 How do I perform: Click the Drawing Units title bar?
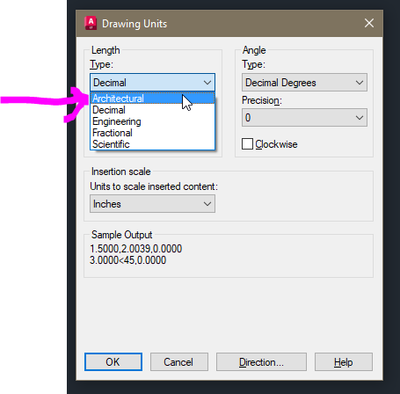pos(229,23)
